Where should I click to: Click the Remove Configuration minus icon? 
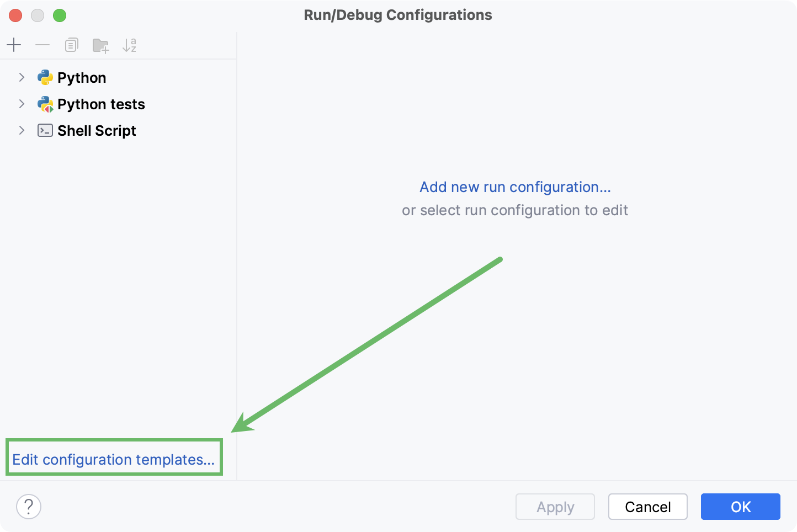[42, 45]
